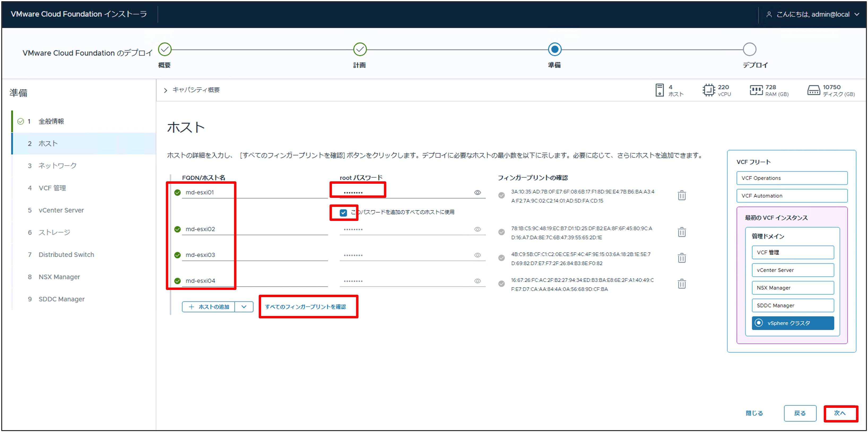Open step 9 SDDC Manager
The width and height of the screenshot is (868, 432).
(84, 299)
